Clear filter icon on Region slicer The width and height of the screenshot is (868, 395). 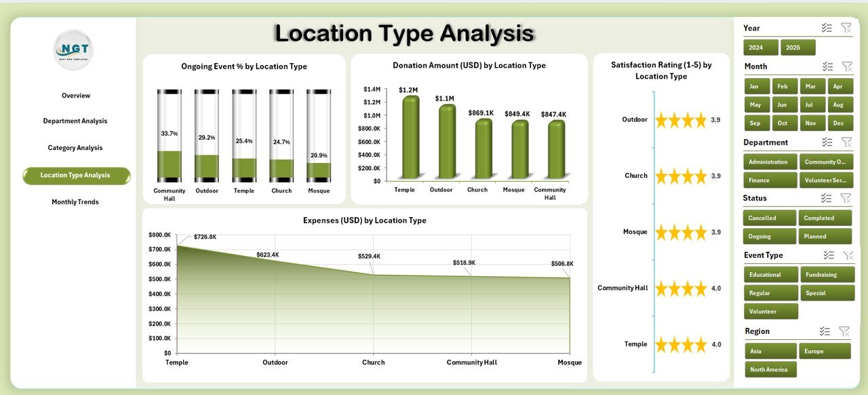844,331
